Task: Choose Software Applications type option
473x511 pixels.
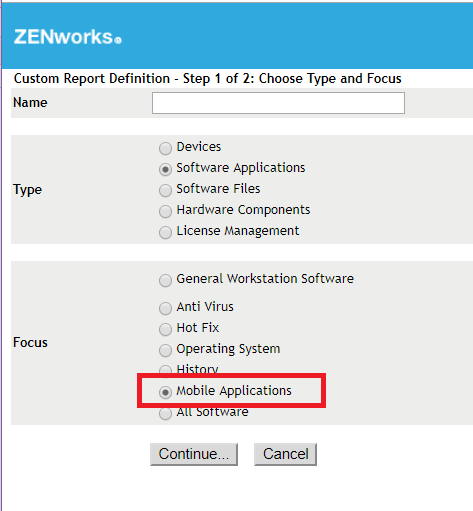Action: coord(165,169)
